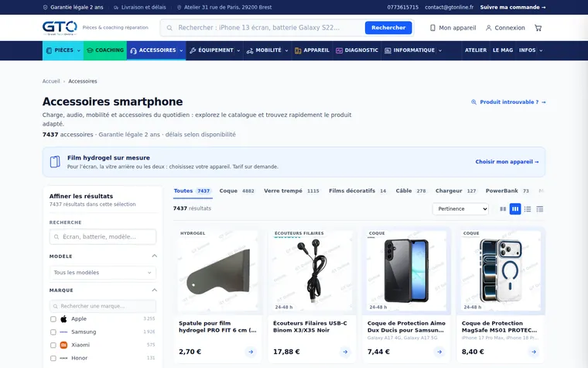This screenshot has height=368, width=588.
Task: Click the scooter icon on Mobilité menu
Action: (x=250, y=50)
